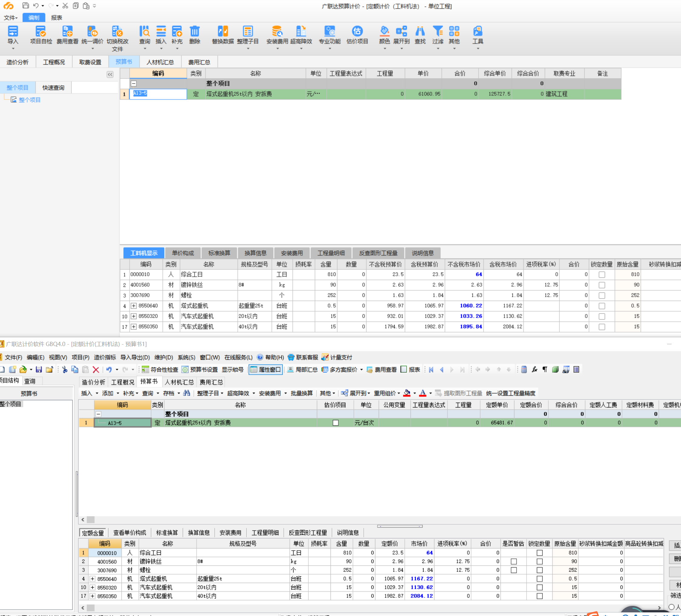Collapse the left panel with double chevron
The image size is (681, 616).
[x=110, y=74]
